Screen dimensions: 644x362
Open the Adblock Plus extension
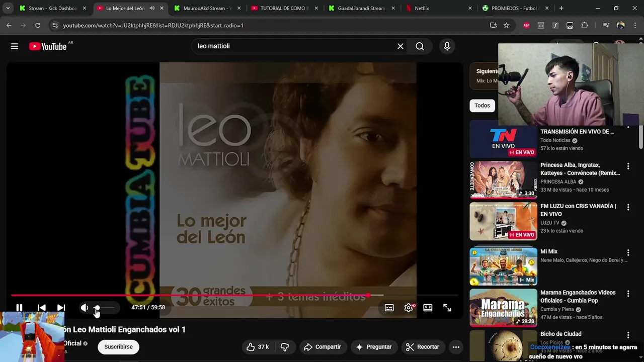coord(526,25)
